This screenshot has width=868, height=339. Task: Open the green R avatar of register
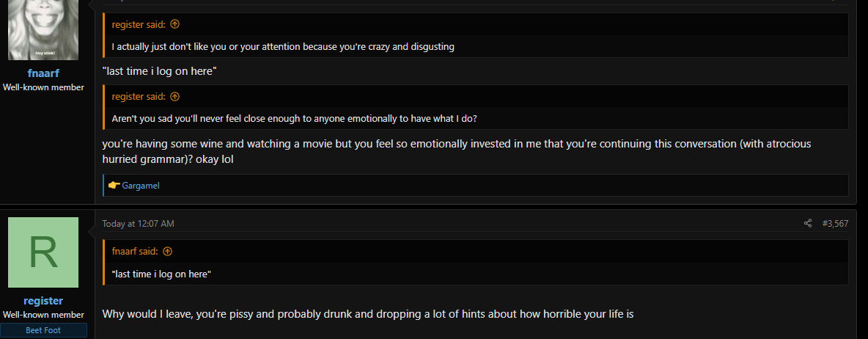click(x=43, y=252)
